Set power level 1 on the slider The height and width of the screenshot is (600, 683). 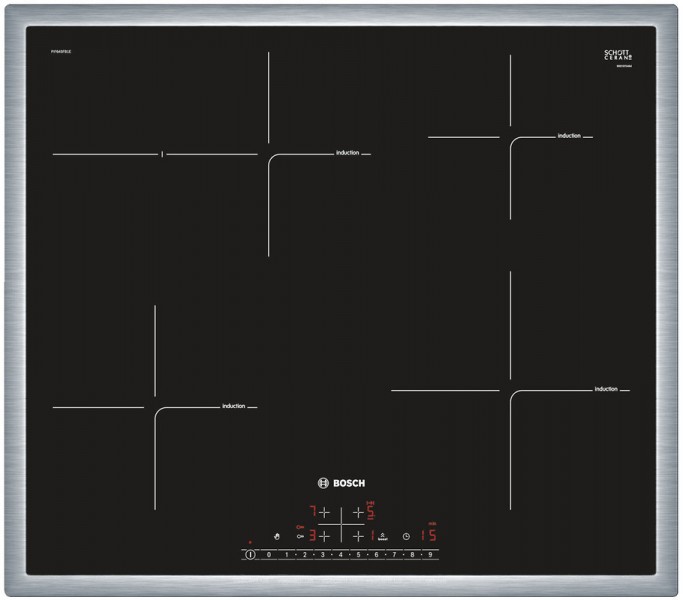click(287, 555)
